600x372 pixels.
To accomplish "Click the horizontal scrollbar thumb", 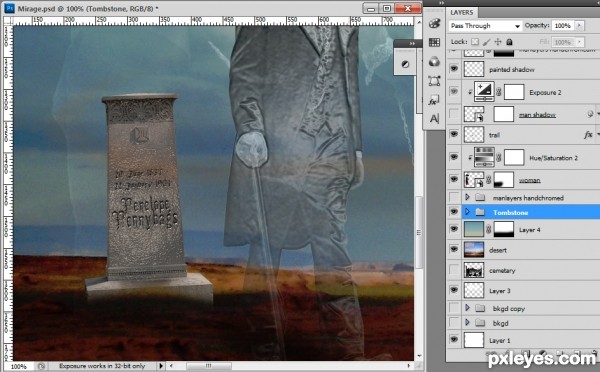I will click(x=209, y=366).
